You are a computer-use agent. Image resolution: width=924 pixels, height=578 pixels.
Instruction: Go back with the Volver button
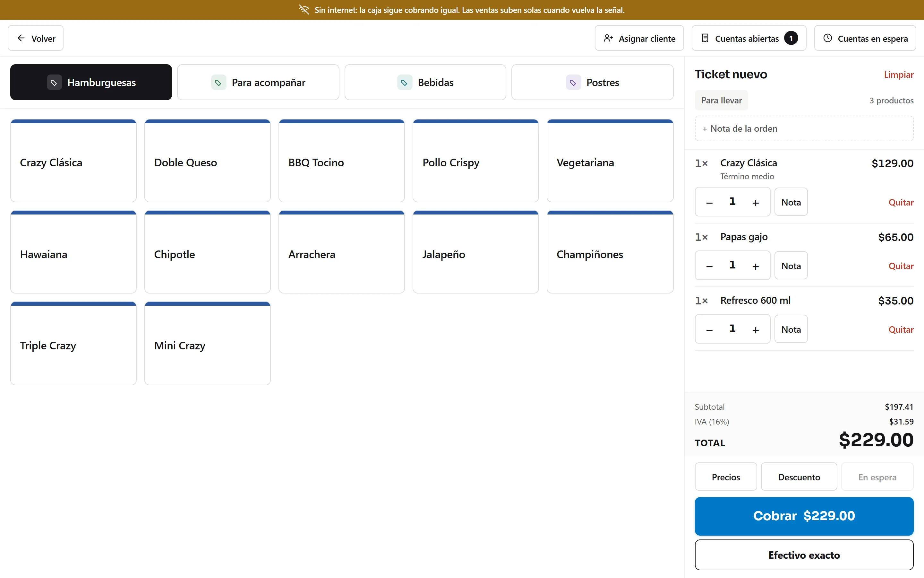36,38
